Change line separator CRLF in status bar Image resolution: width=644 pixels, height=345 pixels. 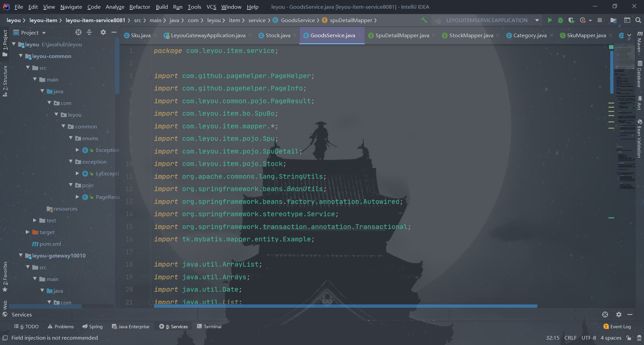pyautogui.click(x=570, y=338)
